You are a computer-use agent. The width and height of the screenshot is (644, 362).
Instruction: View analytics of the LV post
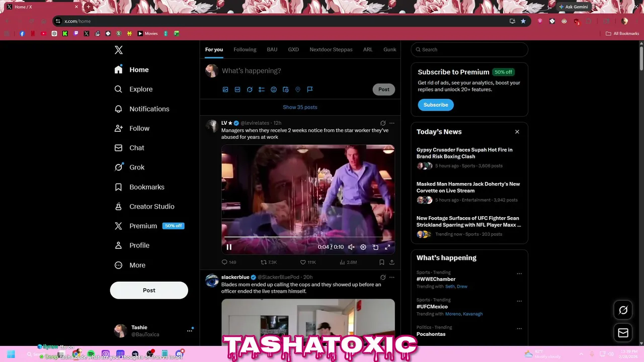348,262
